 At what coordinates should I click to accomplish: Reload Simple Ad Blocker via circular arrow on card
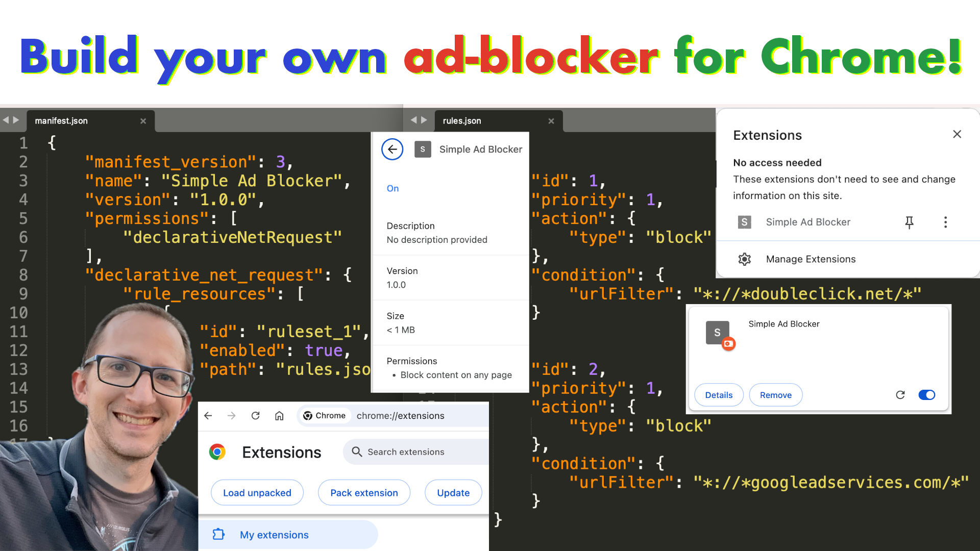900,394
